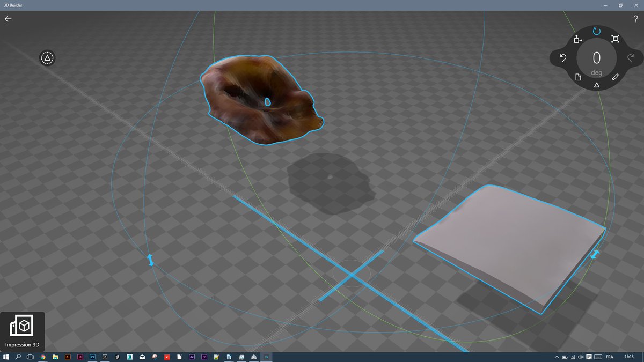Show hidden system tray icons
Screen dimensions: 644x362
coord(555,357)
